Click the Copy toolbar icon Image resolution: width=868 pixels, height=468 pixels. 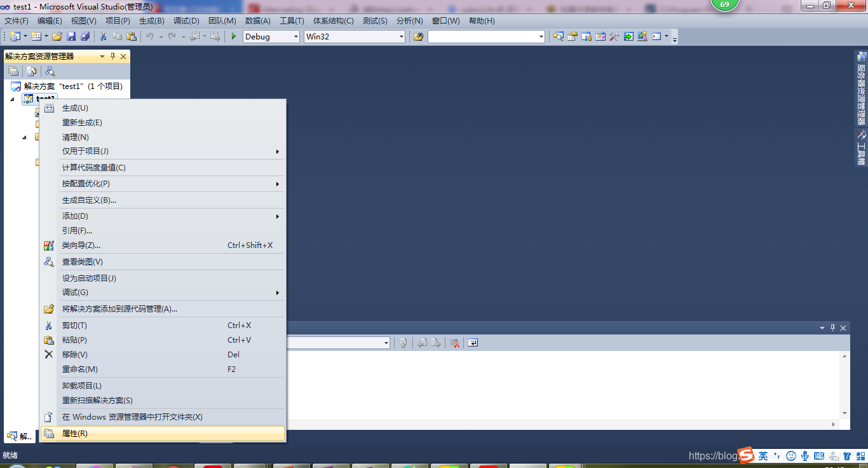(x=117, y=36)
